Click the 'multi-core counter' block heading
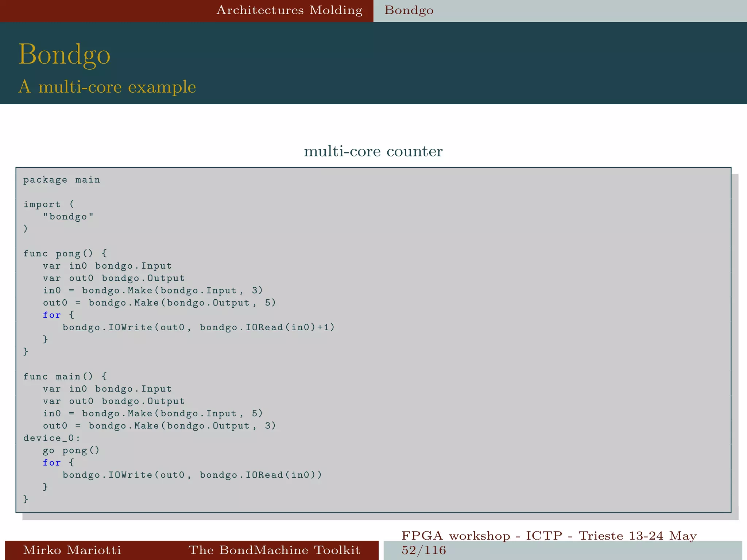The width and height of the screenshot is (747, 560). [x=373, y=151]
